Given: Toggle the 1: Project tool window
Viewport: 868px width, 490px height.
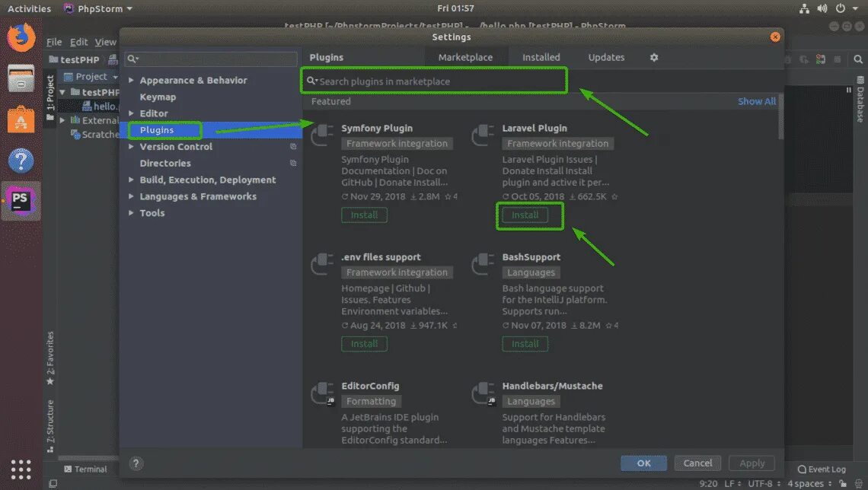Looking at the screenshot, I should pos(50,97).
